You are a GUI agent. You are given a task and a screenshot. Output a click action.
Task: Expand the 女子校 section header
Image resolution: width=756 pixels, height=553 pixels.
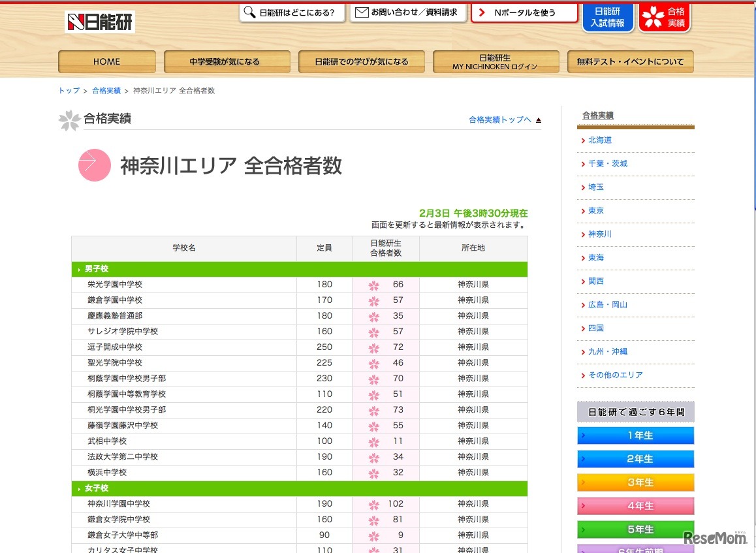coord(96,488)
